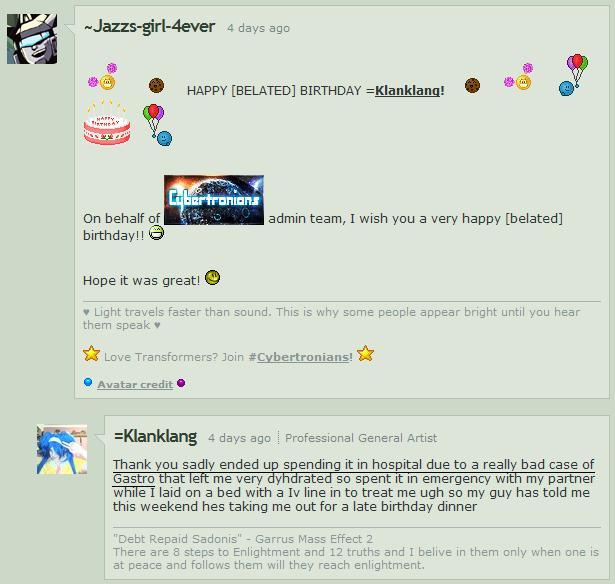615x584 pixels.
Task: Click the birthday cake emoticon
Action: [107, 122]
